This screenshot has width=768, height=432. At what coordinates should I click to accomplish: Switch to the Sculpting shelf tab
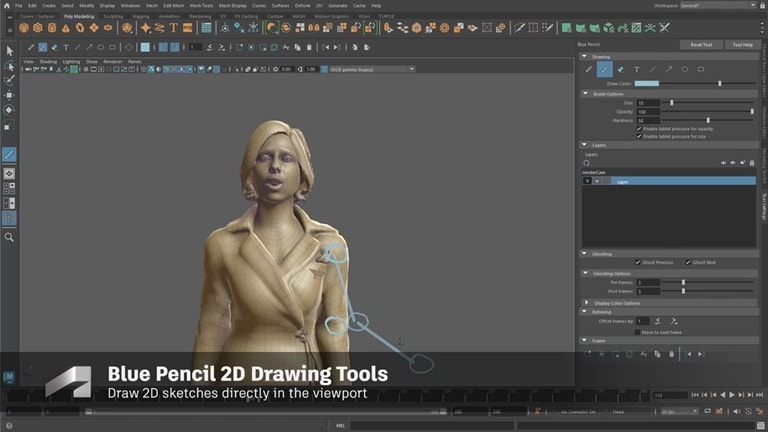pyautogui.click(x=113, y=16)
